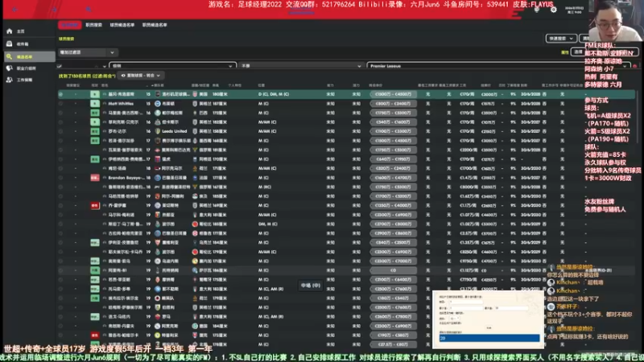Sort by the position column header

tap(262, 85)
